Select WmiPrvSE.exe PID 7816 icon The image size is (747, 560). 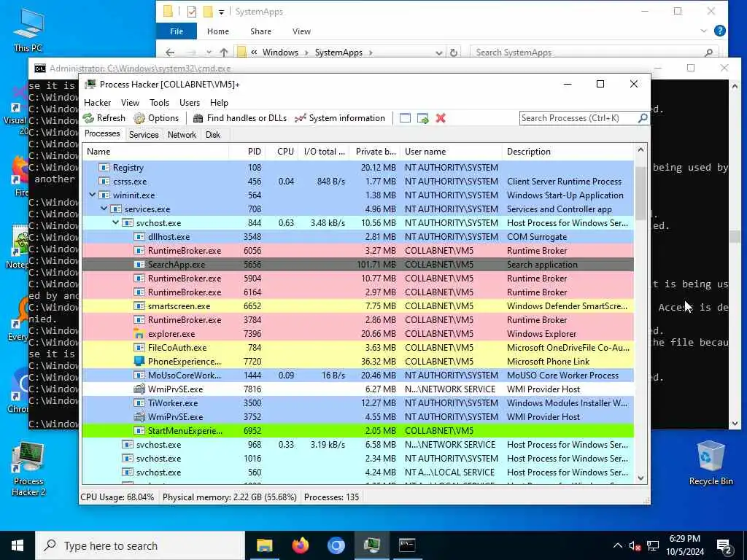139,389
